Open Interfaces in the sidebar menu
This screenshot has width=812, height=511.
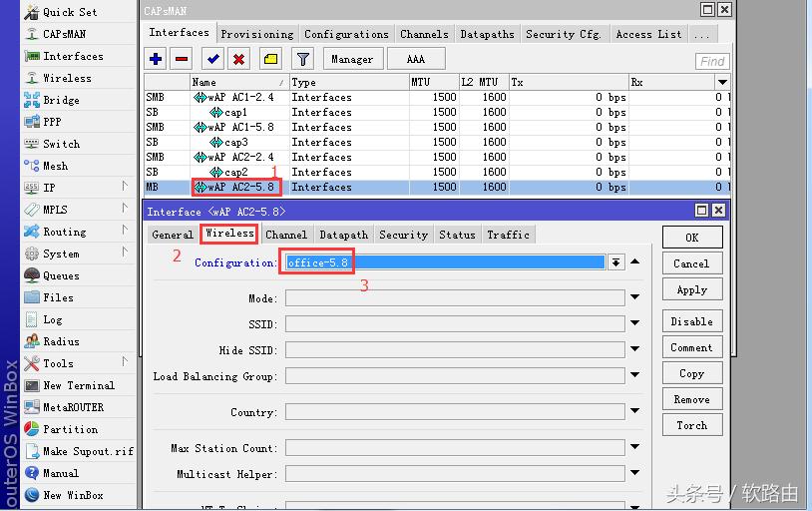[63, 56]
